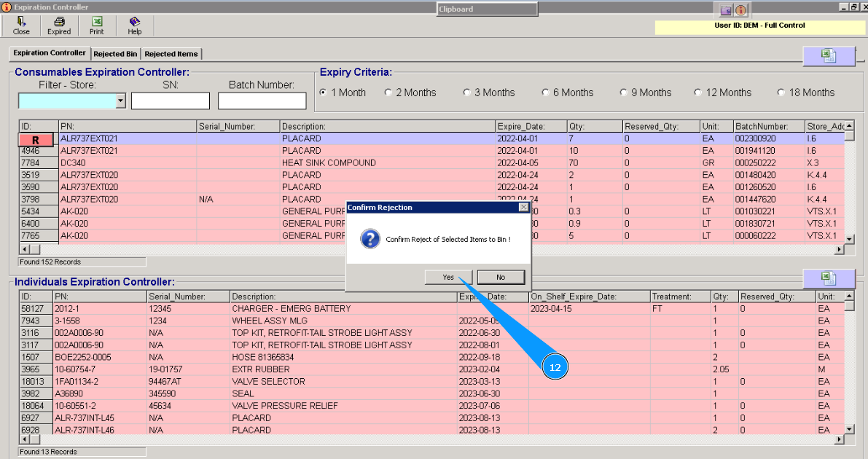Image resolution: width=868 pixels, height=459 pixels.
Task: Close the Confirm Rejection dialog with X
Action: 523,208
